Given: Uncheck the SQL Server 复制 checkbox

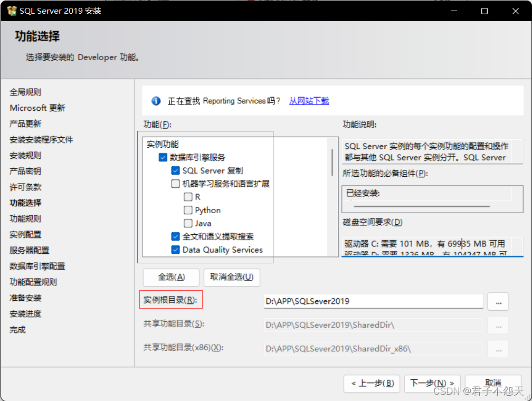Looking at the screenshot, I should (175, 170).
